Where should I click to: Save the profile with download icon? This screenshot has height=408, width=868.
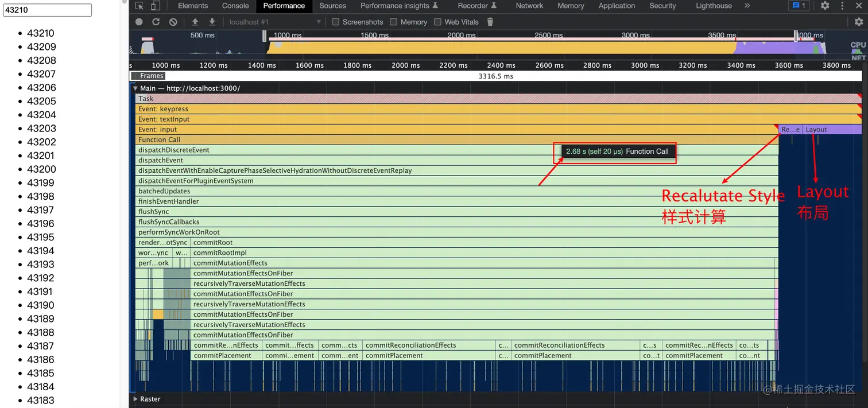pos(212,22)
